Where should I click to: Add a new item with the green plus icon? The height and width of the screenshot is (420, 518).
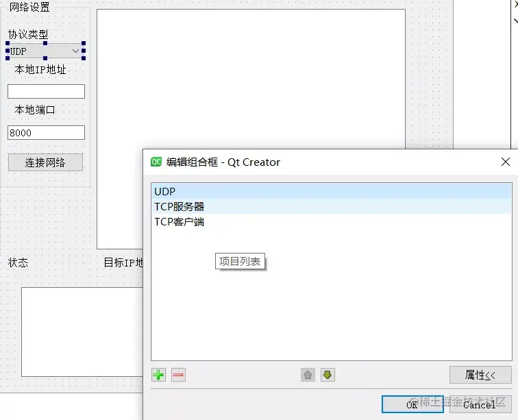(158, 375)
